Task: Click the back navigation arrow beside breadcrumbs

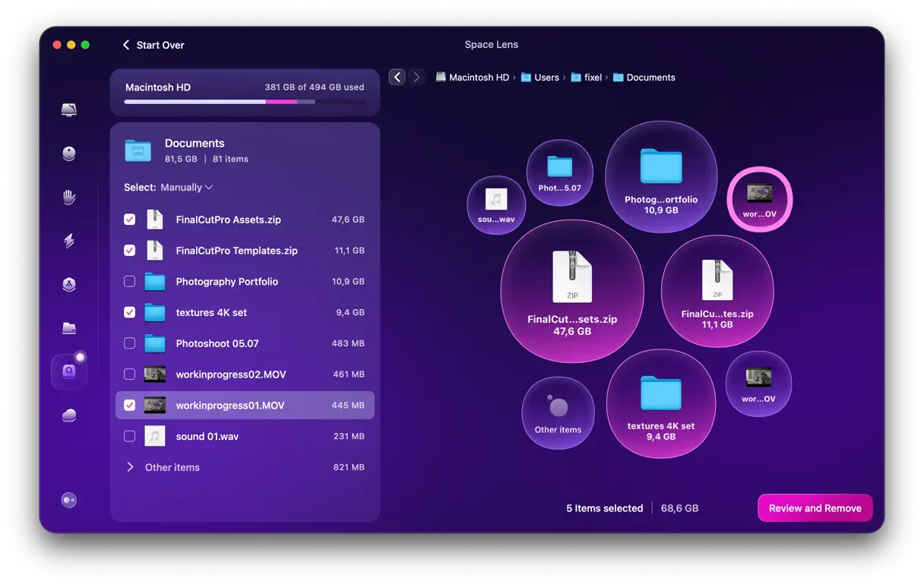Action: 397,77
